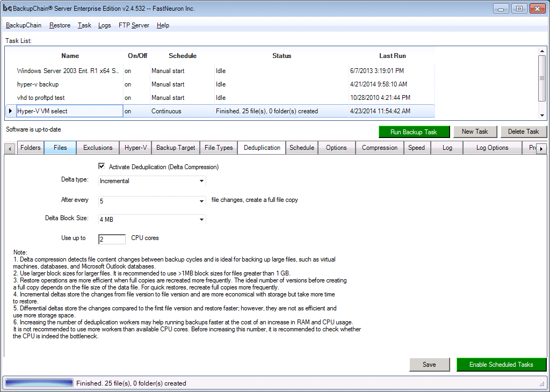Click the CPU cores input field
The image size is (550, 392).
click(112, 239)
